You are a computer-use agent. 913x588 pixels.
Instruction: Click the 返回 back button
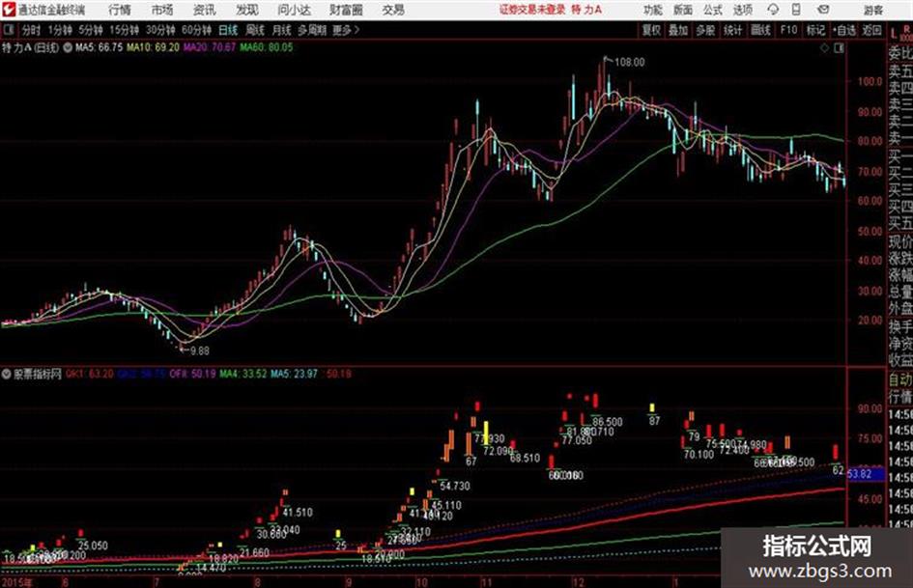(871, 30)
